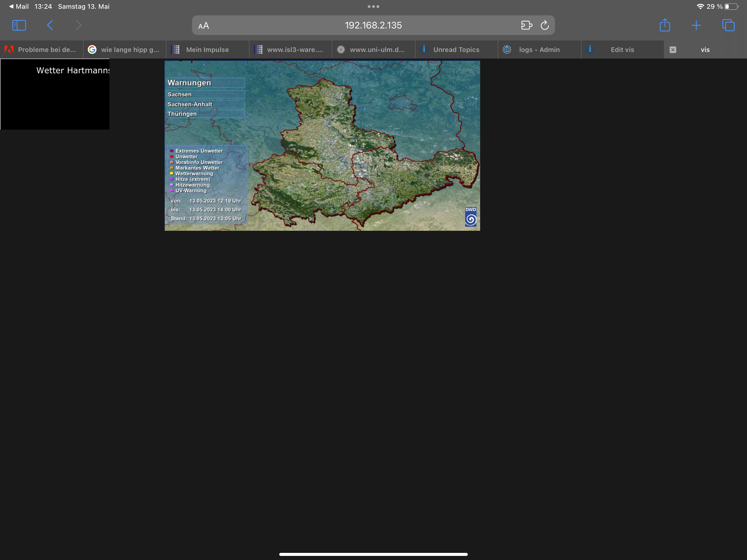This screenshot has height=560, width=747.
Task: Return to Mail via back indicator
Action: click(19, 6)
